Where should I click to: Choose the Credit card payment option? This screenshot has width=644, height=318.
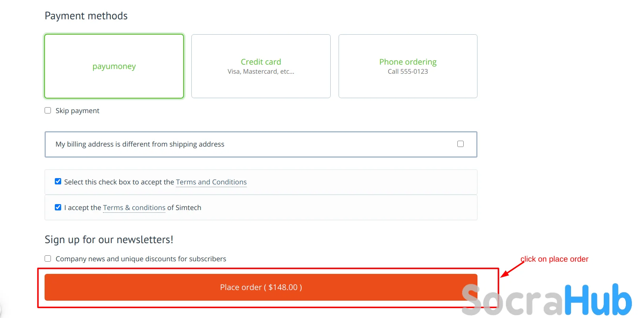pyautogui.click(x=261, y=62)
